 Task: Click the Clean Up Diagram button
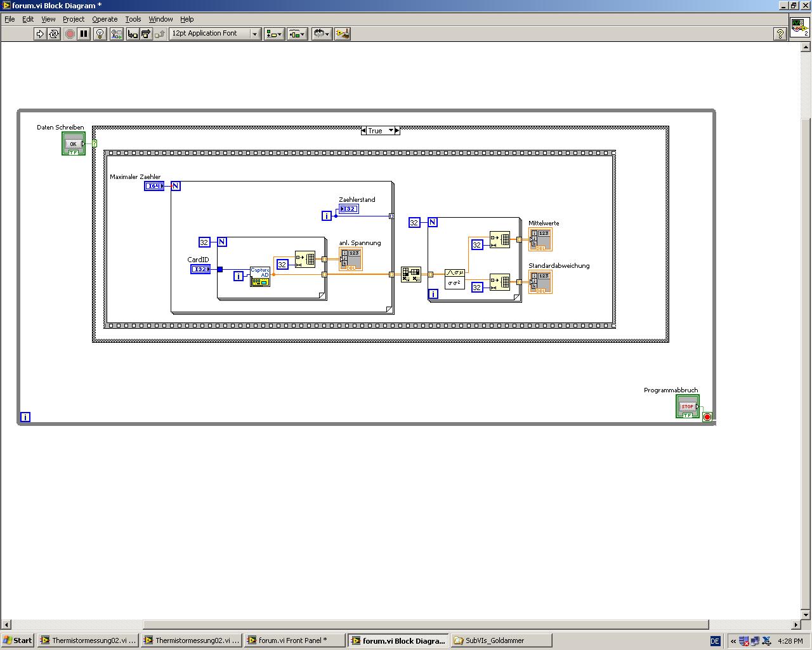tap(343, 34)
